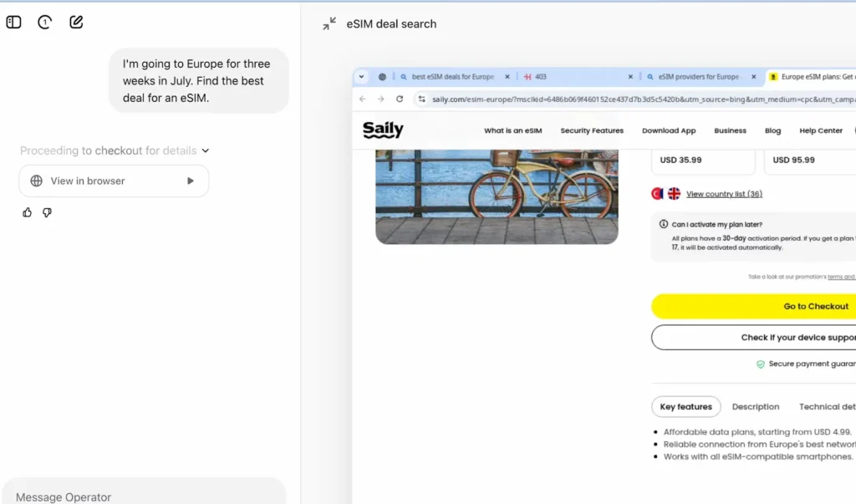Click the 'Go to Checkout' button
The image size is (856, 504).
click(752, 307)
